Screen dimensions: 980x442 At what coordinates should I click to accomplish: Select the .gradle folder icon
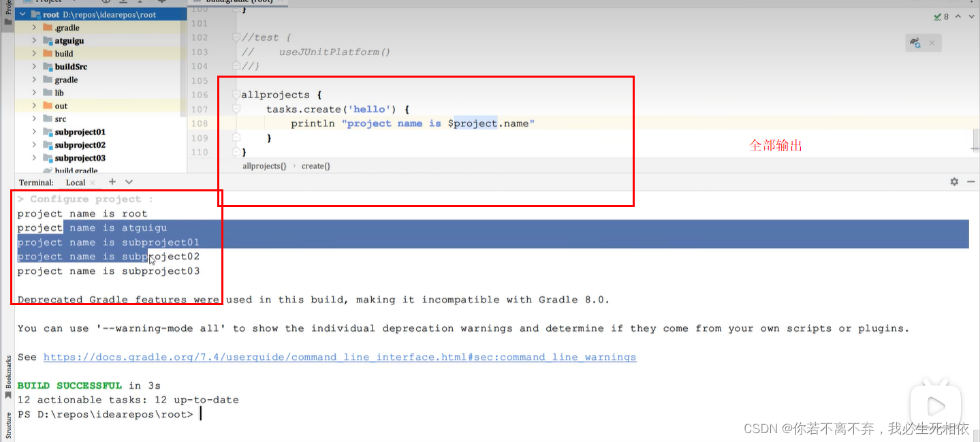[48, 28]
